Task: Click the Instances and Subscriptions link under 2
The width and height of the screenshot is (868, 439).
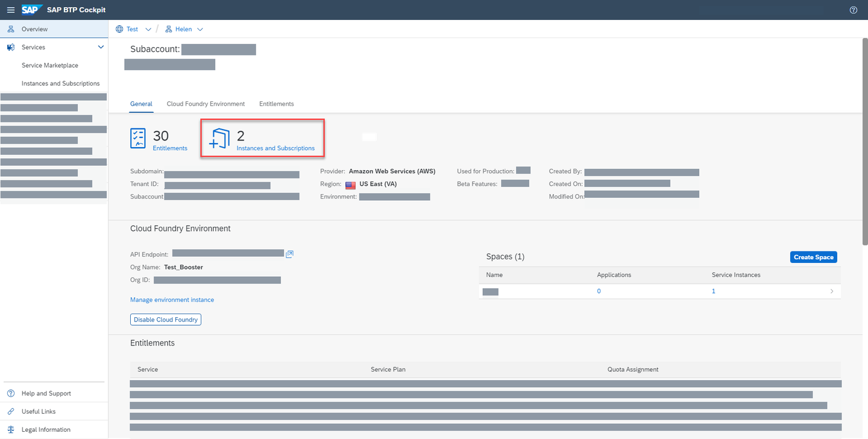Action: point(275,148)
